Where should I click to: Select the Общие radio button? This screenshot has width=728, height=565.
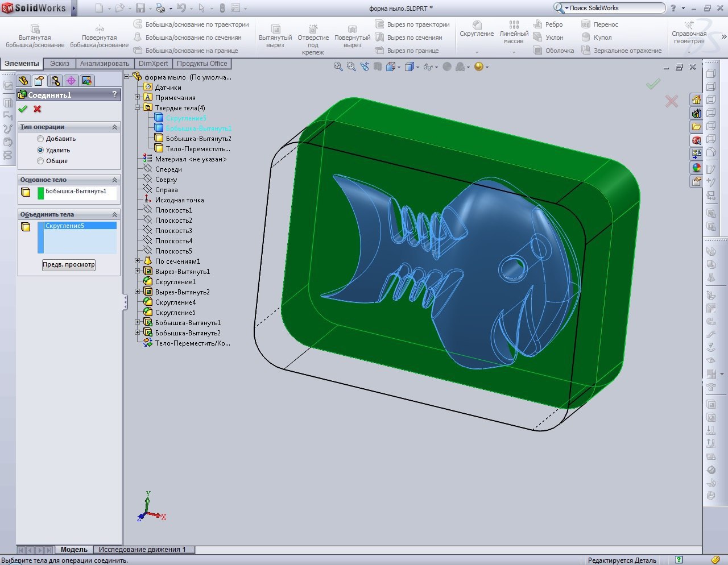40,161
